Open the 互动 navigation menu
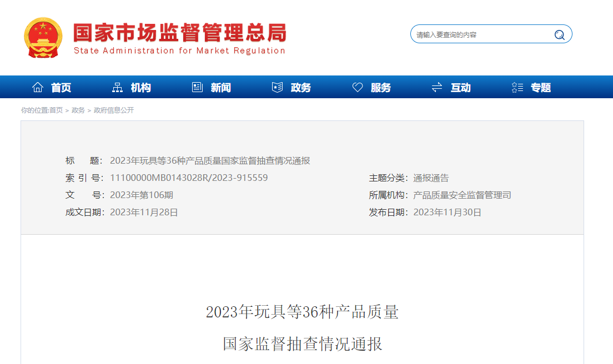The height and width of the screenshot is (364, 613). coord(460,87)
